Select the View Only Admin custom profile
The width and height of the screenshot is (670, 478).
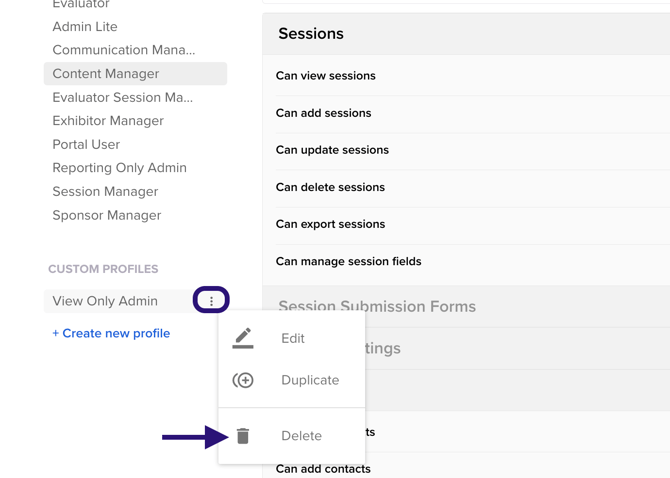[x=105, y=301]
